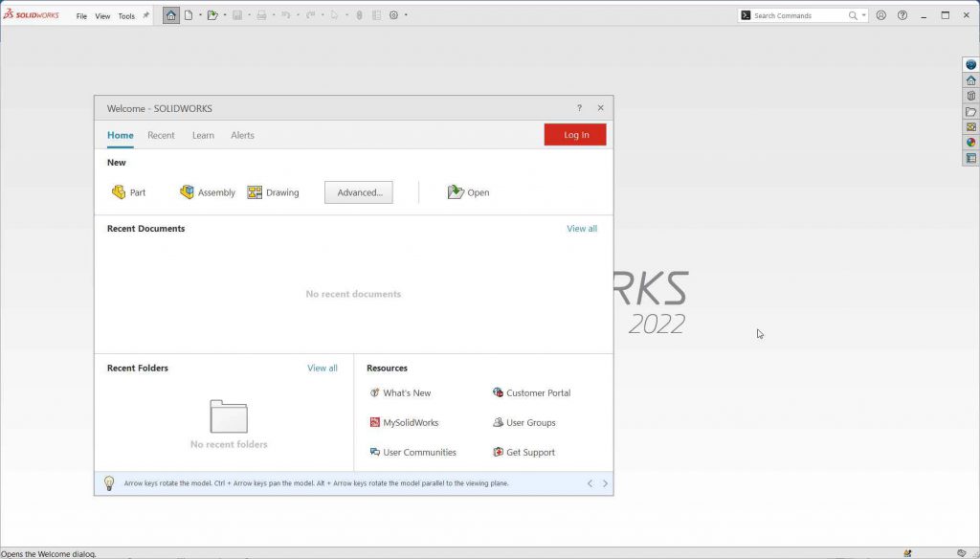Expand Save dropdown arrow

point(249,15)
